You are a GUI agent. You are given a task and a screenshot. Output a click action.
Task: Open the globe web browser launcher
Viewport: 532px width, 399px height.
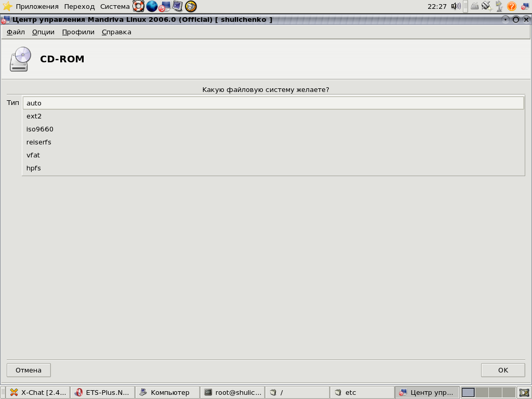click(x=152, y=6)
